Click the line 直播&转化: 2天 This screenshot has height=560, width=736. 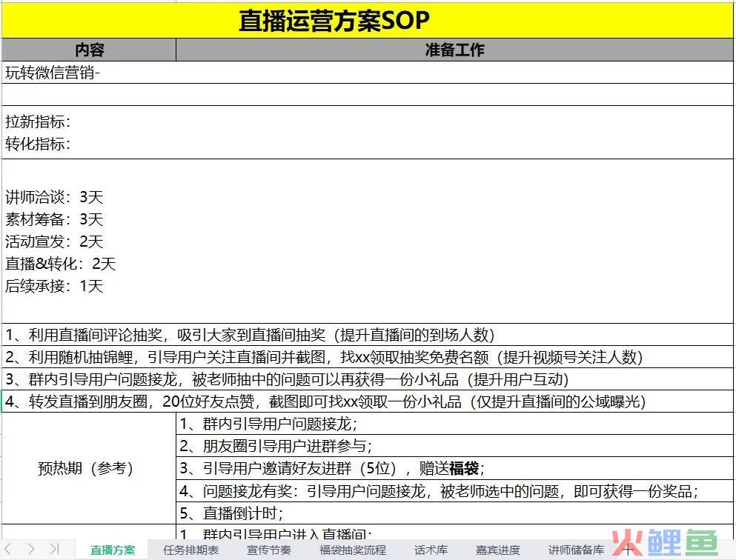point(61,264)
